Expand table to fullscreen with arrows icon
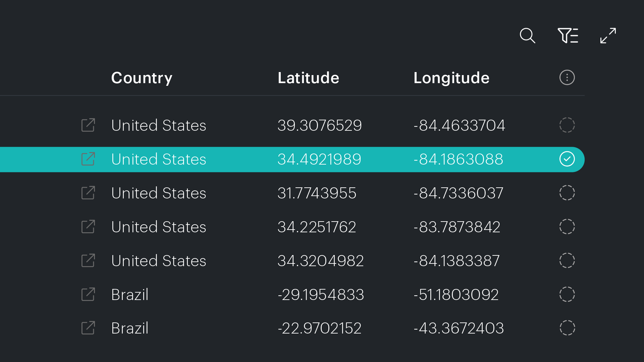 608,36
